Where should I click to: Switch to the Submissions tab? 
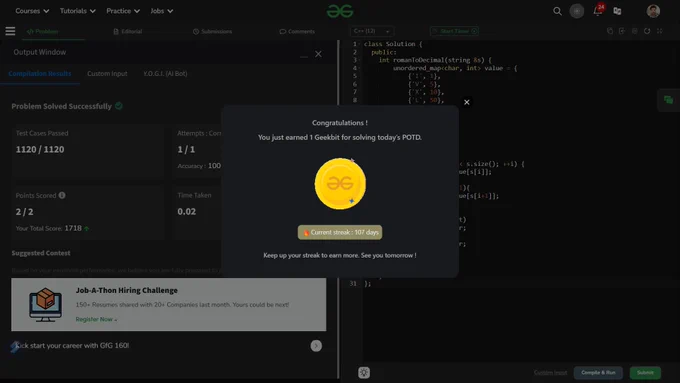pyautogui.click(x=212, y=31)
